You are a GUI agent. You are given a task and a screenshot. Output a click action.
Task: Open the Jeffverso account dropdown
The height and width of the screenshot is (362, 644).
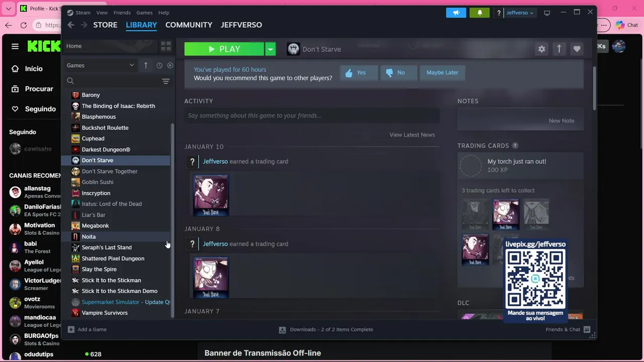[x=520, y=13]
